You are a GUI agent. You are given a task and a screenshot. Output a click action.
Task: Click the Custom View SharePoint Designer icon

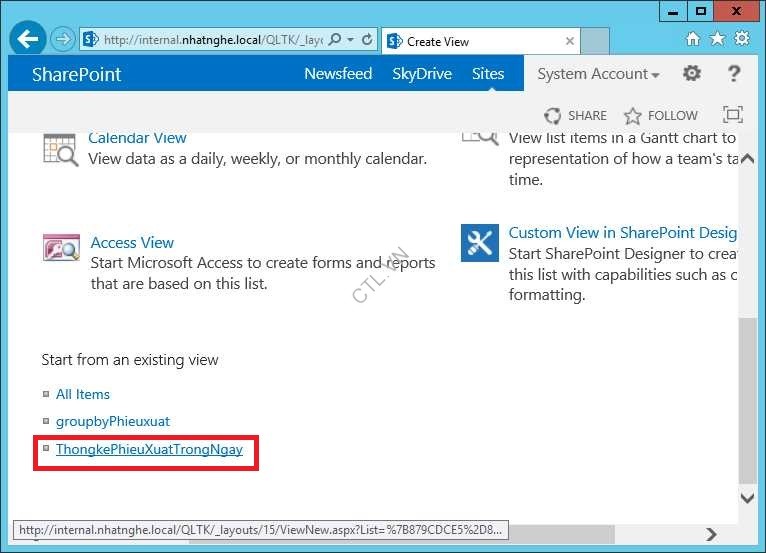coord(479,242)
